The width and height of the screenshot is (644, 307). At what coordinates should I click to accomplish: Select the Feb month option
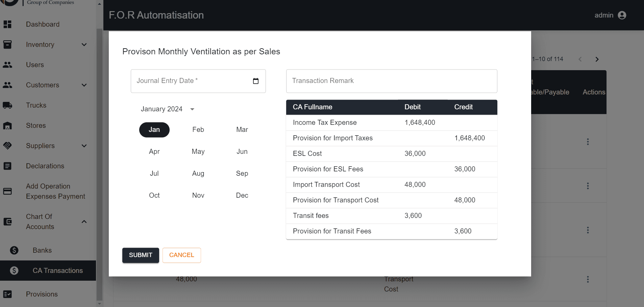coord(198,130)
